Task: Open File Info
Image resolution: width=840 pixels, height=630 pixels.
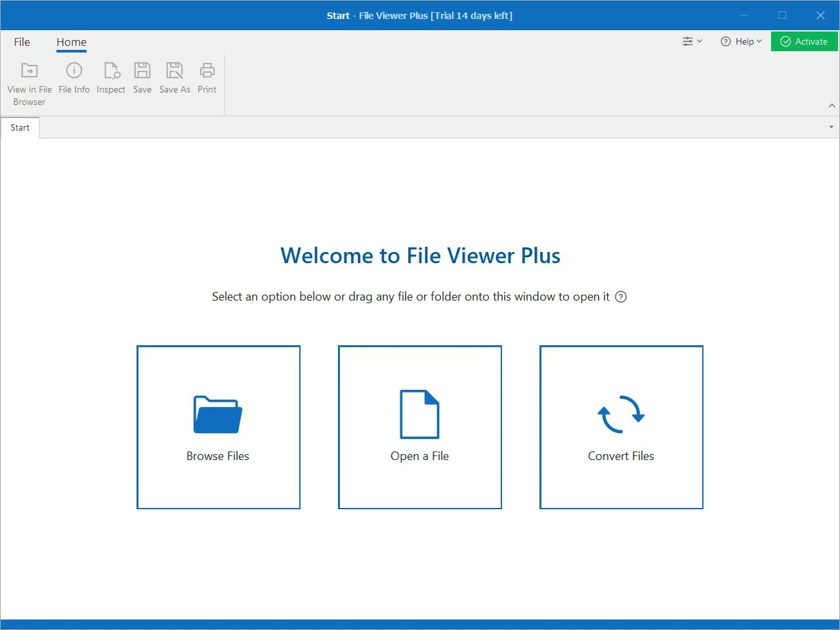Action: 73,77
